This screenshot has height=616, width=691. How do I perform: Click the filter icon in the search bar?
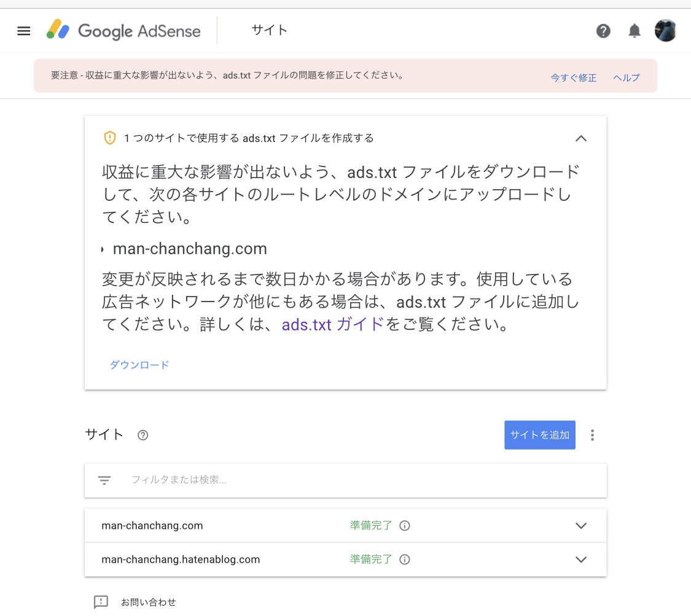click(104, 480)
